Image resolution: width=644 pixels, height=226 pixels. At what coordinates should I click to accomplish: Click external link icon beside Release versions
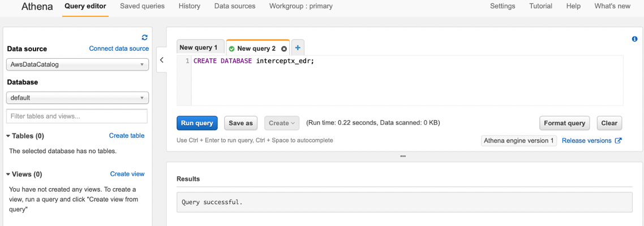619,141
